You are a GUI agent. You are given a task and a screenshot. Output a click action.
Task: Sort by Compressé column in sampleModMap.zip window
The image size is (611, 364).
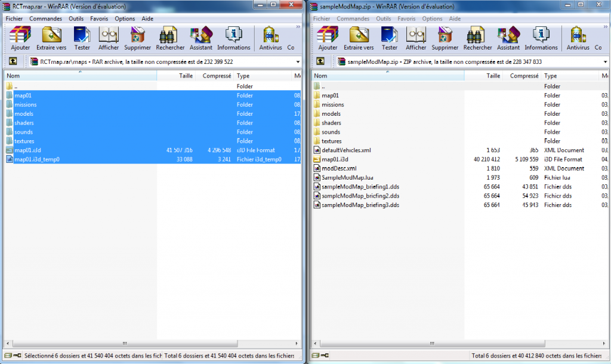click(521, 76)
